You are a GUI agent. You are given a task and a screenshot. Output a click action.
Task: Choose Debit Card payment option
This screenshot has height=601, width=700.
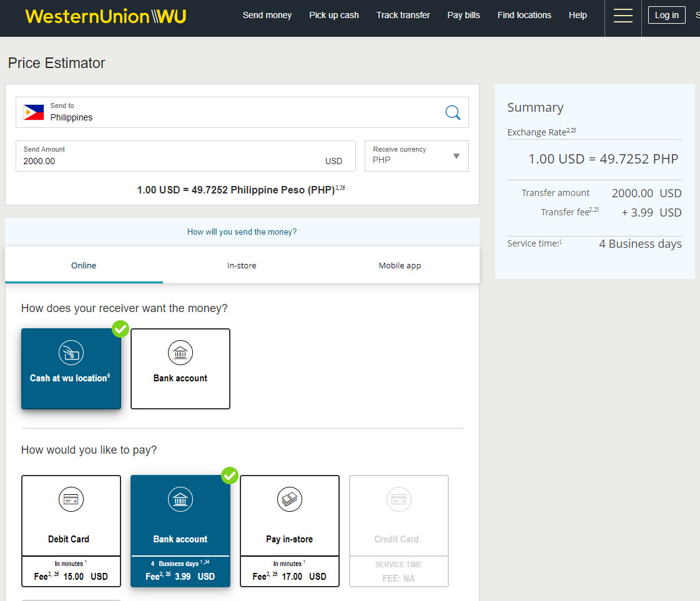tap(71, 531)
